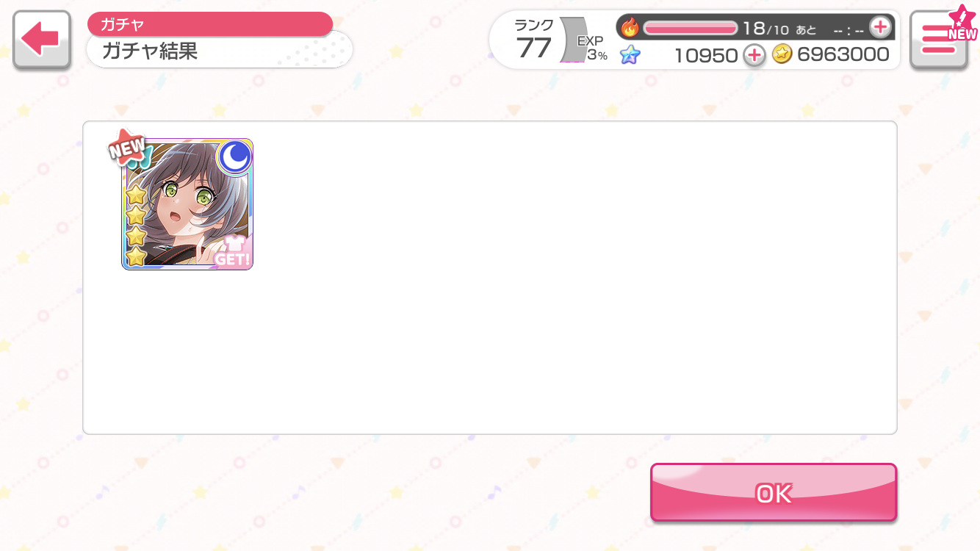
Task: Confirm the results with the OK button
Action: (774, 493)
